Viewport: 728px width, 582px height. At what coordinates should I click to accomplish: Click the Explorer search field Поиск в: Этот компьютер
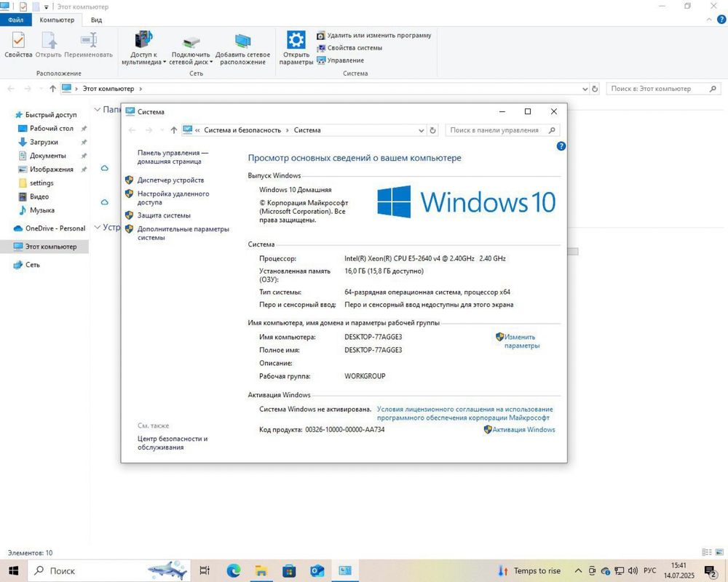pyautogui.click(x=664, y=89)
